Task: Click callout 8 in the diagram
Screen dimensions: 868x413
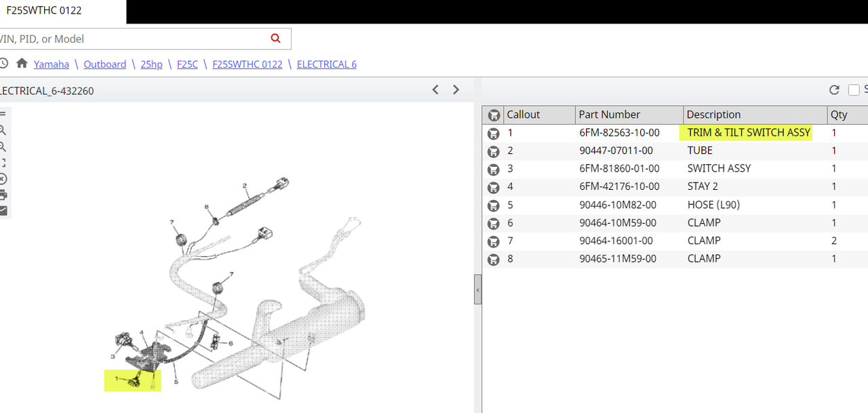Action: coord(207,207)
